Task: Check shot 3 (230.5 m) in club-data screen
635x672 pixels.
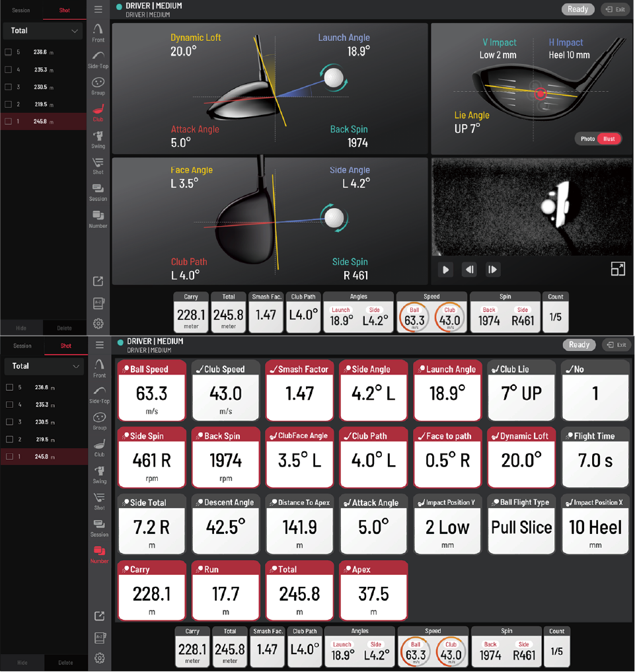Action: [8, 87]
